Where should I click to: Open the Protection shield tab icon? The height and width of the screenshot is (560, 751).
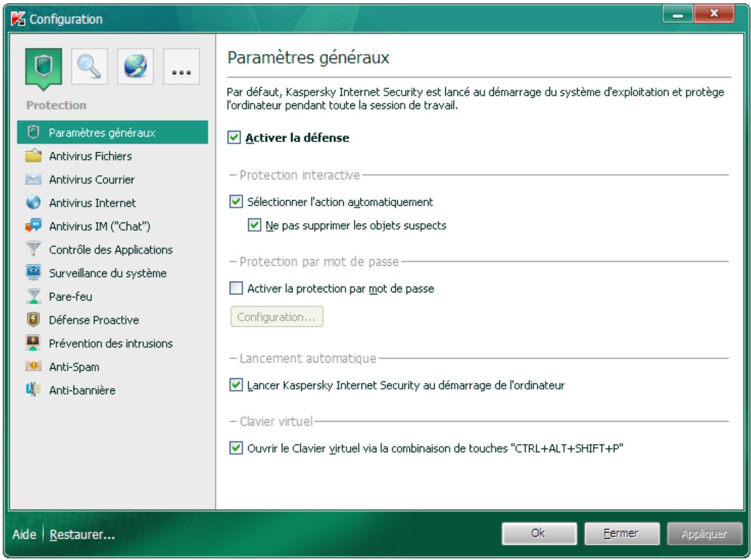44,68
